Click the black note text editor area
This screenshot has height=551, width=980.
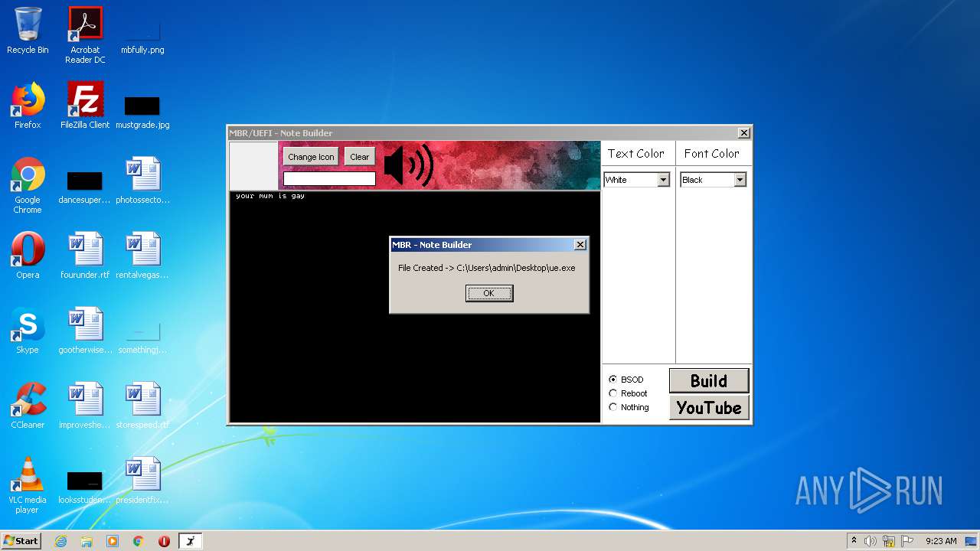[x=414, y=306]
